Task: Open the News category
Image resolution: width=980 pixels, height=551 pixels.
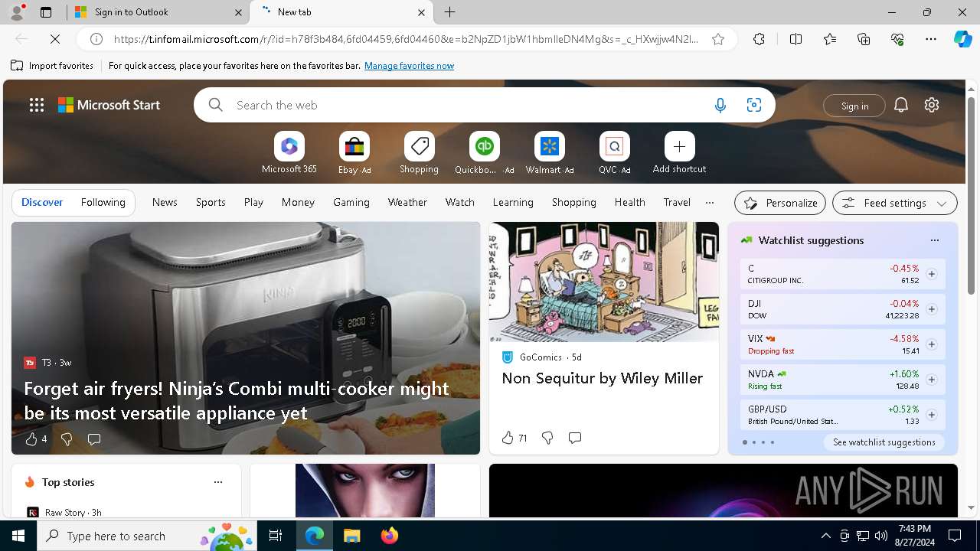Action: coord(165,202)
